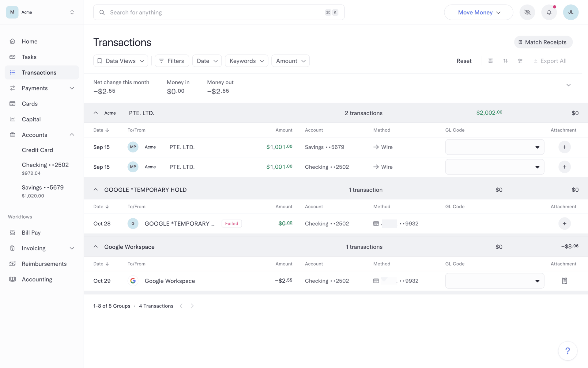Focus the Search for anything field
This screenshot has width=588, height=368.
pyautogui.click(x=219, y=12)
